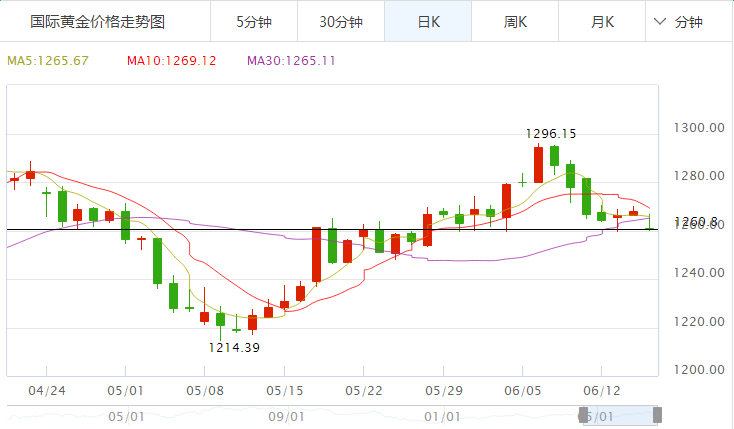Click the 05/15 date on x-axis
This screenshot has width=734, height=429.
coord(285,389)
